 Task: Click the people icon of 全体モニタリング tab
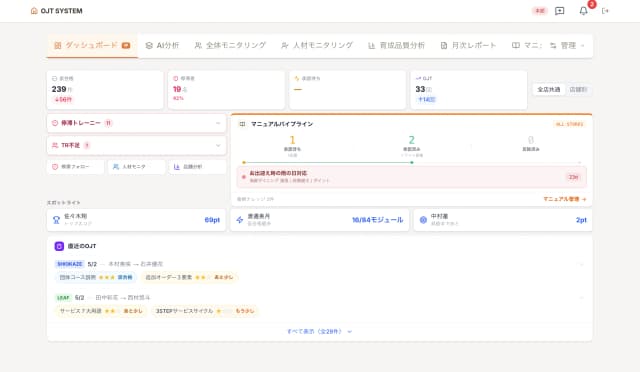coord(198,45)
